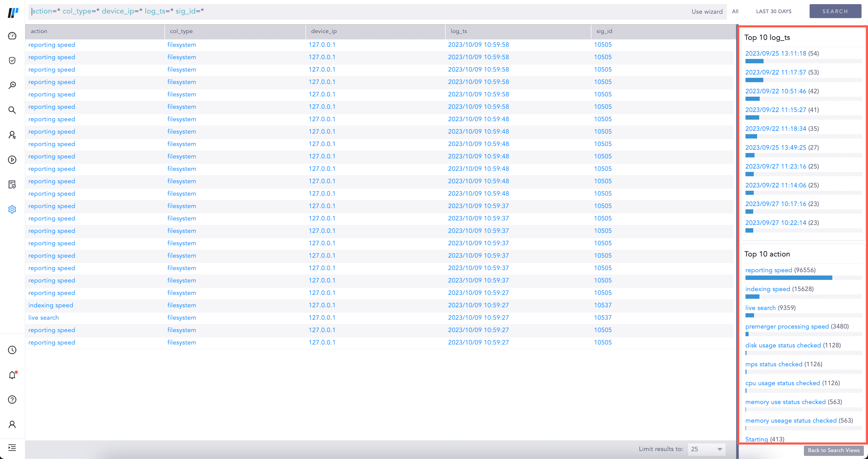Open the All filter selector
The width and height of the screenshot is (868, 459).
tap(735, 11)
